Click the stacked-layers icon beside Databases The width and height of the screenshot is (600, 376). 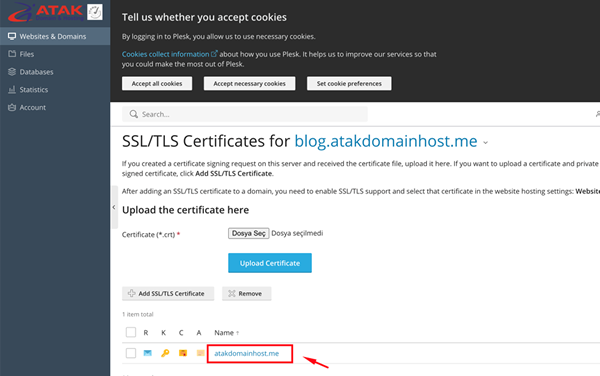pos(12,72)
